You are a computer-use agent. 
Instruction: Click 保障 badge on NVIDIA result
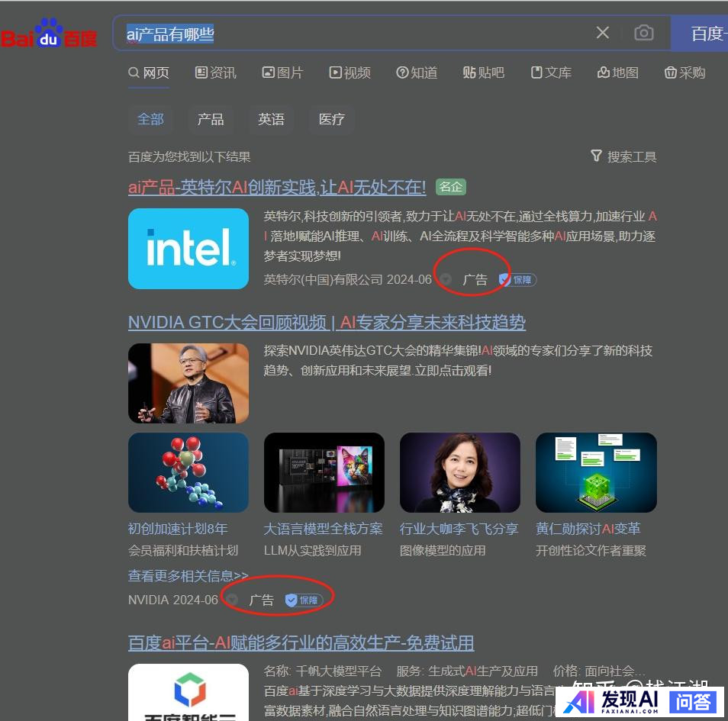(304, 600)
